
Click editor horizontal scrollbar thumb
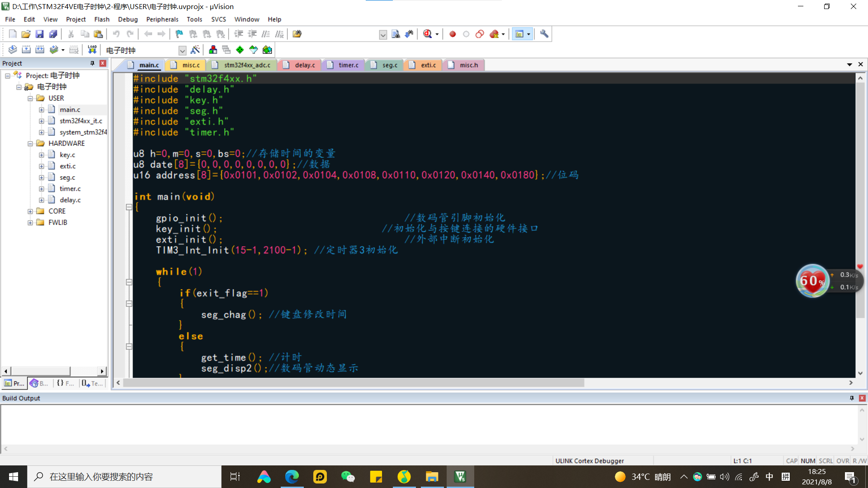pyautogui.click(x=354, y=383)
